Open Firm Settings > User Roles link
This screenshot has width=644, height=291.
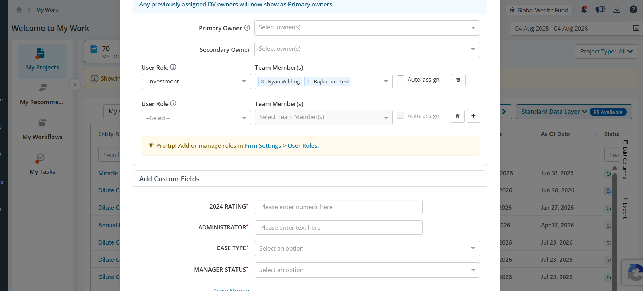pos(282,146)
